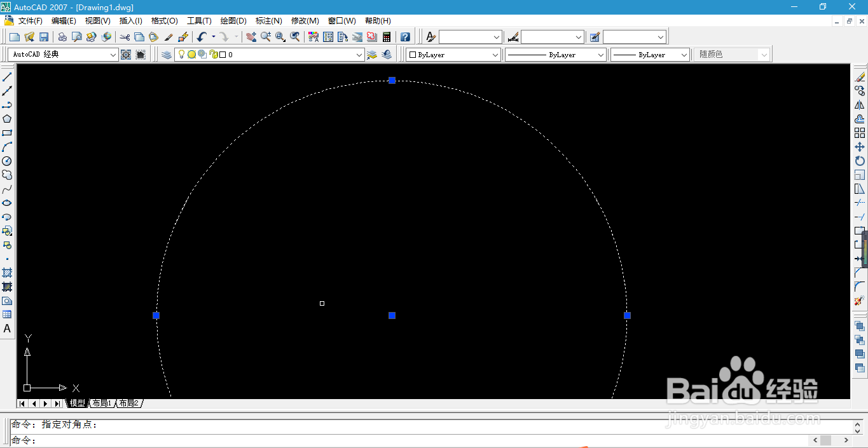Expand the table style dropdown
Screen dimensions: 868x448
pyautogui.click(x=661, y=37)
